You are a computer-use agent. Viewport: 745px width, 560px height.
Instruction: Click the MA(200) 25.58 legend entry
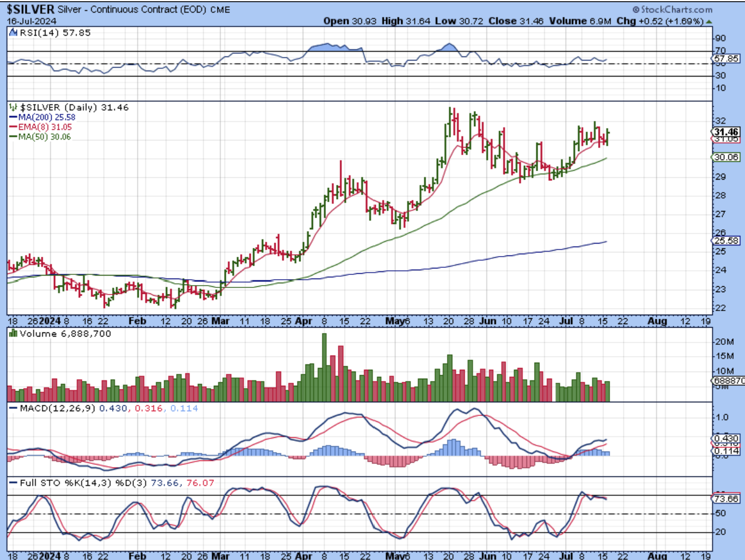coord(42,117)
